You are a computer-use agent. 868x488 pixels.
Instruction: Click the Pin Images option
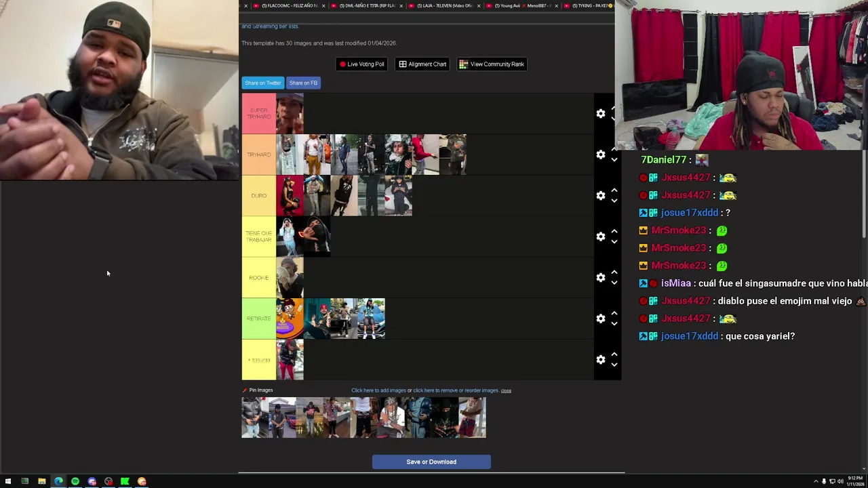click(x=258, y=390)
